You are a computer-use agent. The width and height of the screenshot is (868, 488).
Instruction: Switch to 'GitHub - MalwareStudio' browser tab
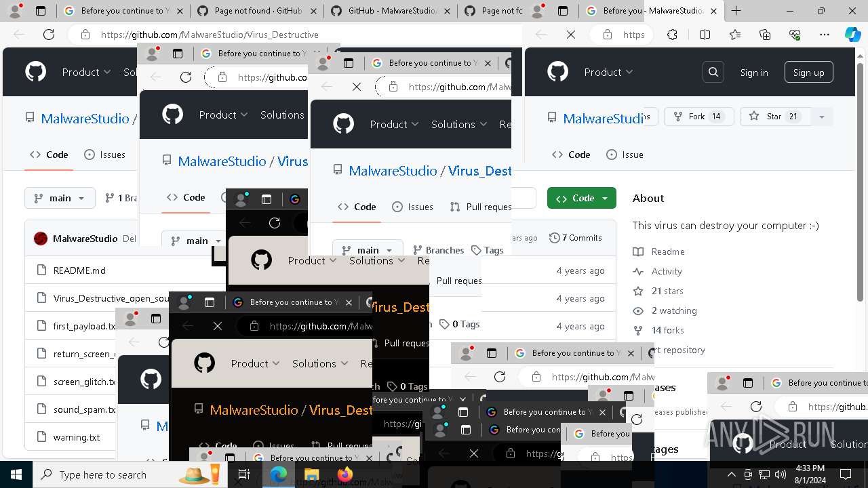click(x=390, y=11)
